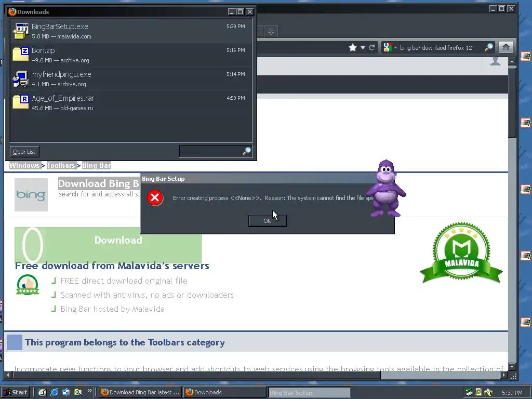Launch Internet Explorer from the quick launch bar
The image size is (532, 399).
pos(54,392)
